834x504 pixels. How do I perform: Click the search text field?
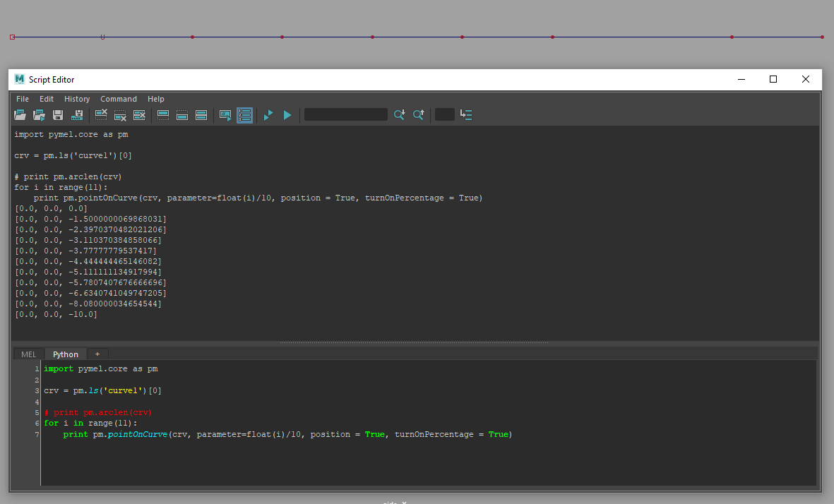coord(345,114)
